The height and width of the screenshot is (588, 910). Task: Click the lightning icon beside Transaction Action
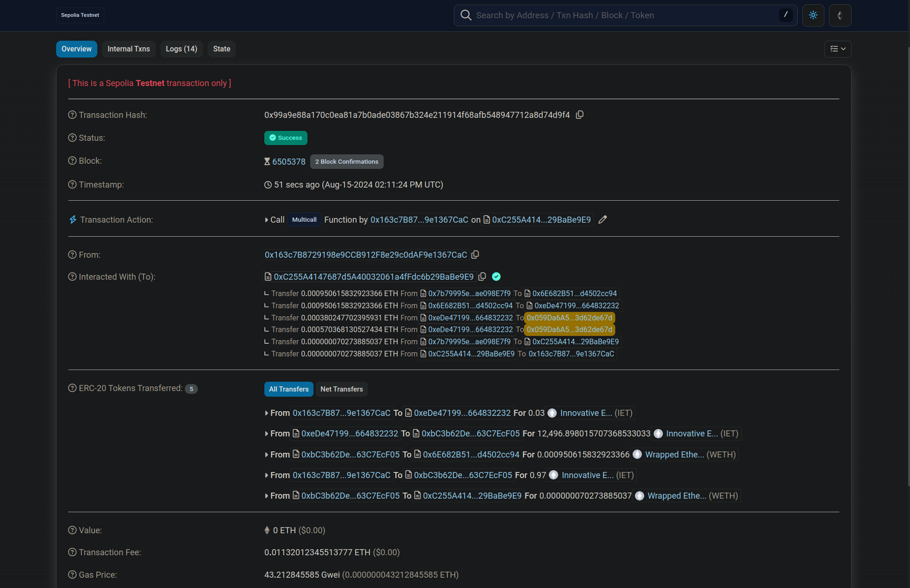pyautogui.click(x=73, y=219)
